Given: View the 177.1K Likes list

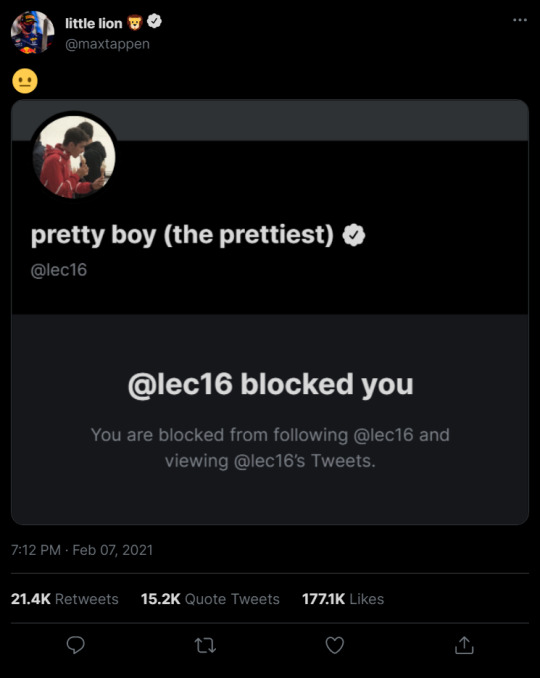Looking at the screenshot, I should click(x=343, y=599).
